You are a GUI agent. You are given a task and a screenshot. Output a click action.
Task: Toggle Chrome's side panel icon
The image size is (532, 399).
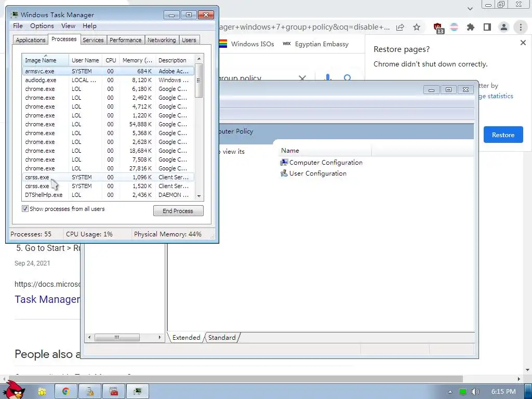click(487, 27)
